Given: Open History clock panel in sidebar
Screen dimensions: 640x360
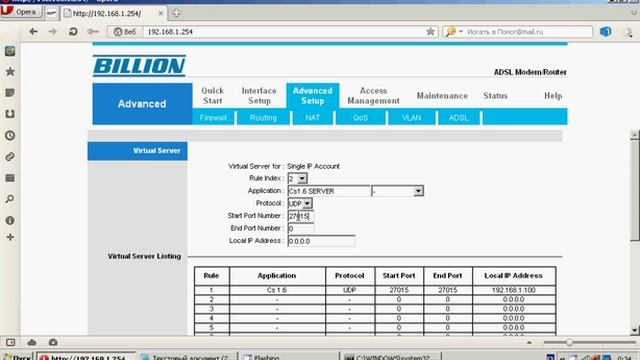Looking at the screenshot, I should point(10,135).
